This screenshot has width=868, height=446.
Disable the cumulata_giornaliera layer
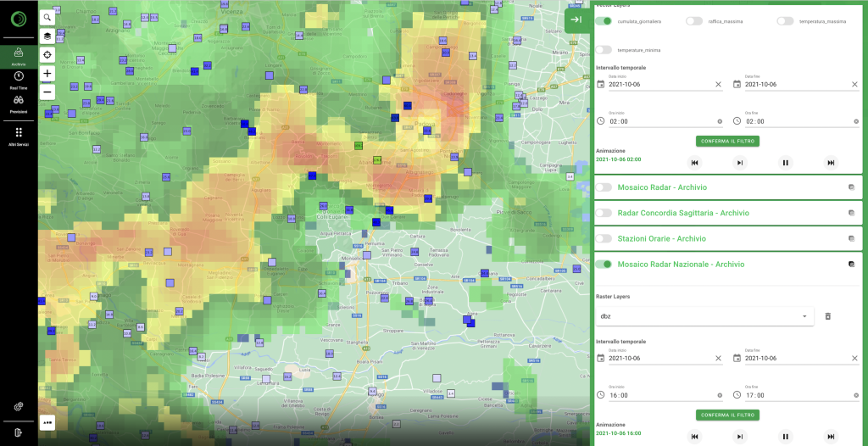pyautogui.click(x=604, y=21)
